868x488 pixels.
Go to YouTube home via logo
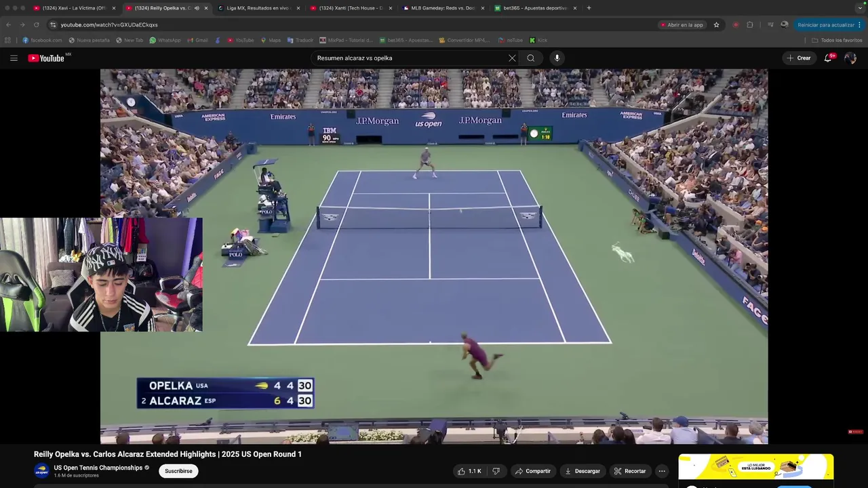(x=46, y=58)
